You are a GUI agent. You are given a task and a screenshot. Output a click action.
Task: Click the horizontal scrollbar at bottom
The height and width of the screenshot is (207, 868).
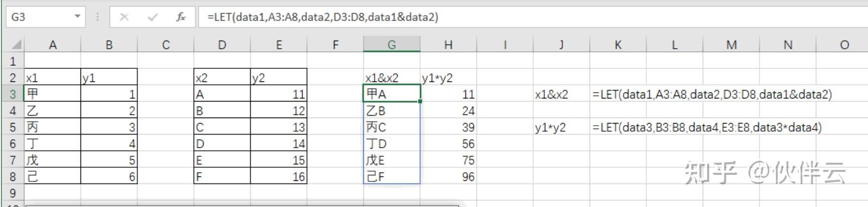click(241, 205)
